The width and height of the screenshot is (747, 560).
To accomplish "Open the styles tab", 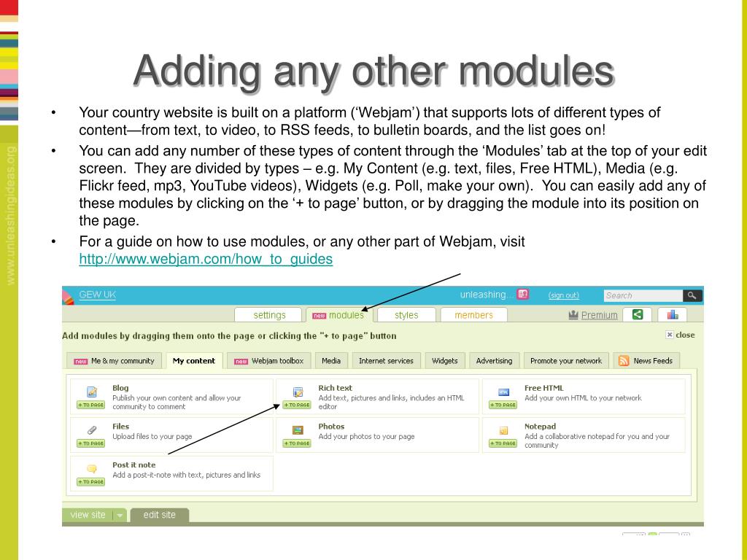I will pos(406,315).
